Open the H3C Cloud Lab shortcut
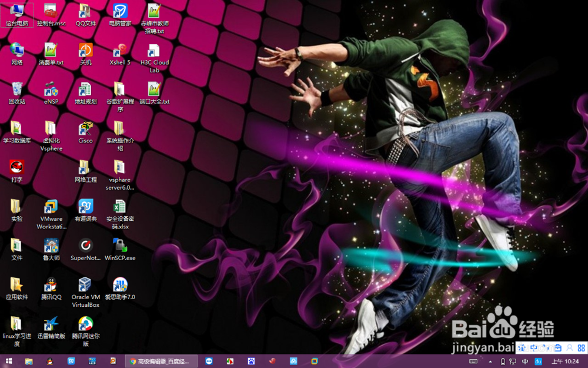Image resolution: width=588 pixels, height=368 pixels. click(155, 58)
